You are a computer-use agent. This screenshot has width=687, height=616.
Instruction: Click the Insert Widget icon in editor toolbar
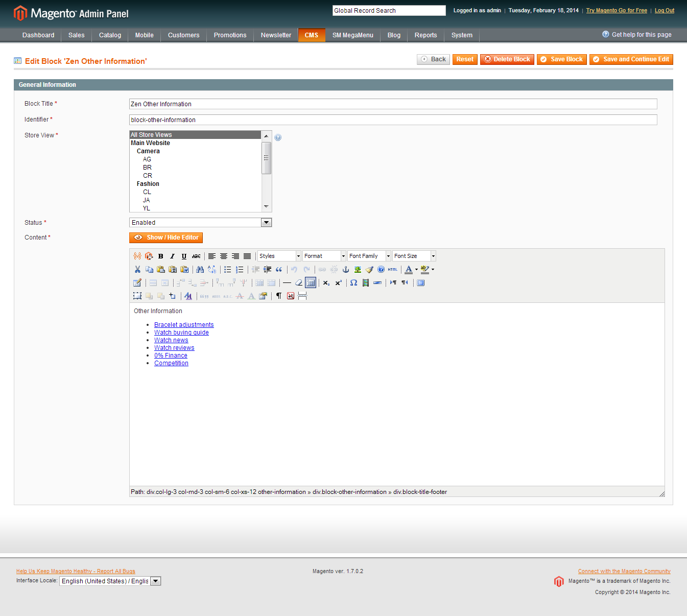pos(149,256)
